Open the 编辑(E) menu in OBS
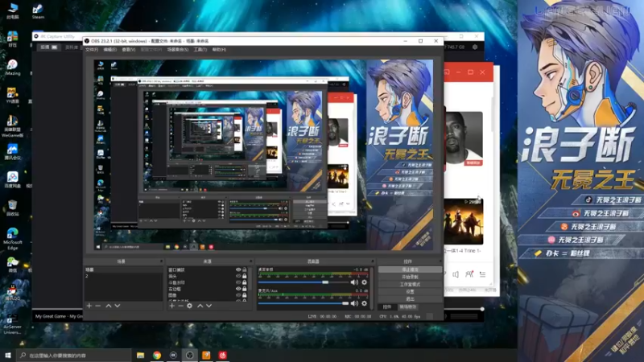 click(110, 50)
